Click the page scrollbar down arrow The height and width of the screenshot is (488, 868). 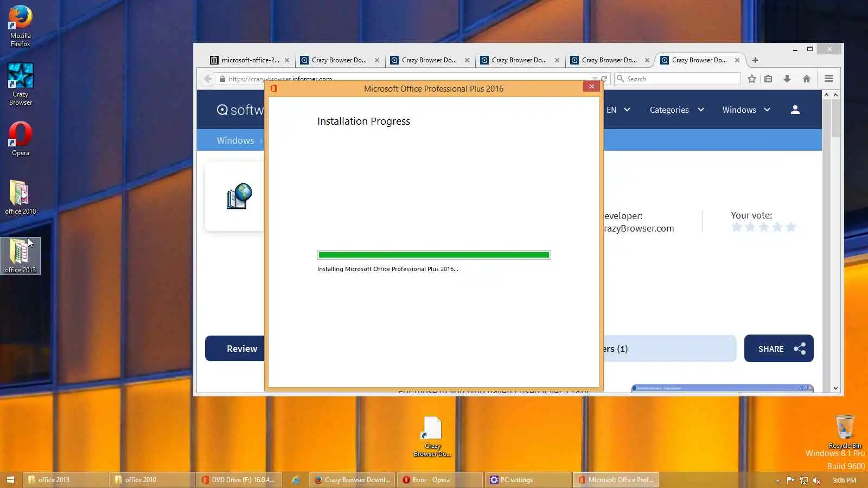835,388
